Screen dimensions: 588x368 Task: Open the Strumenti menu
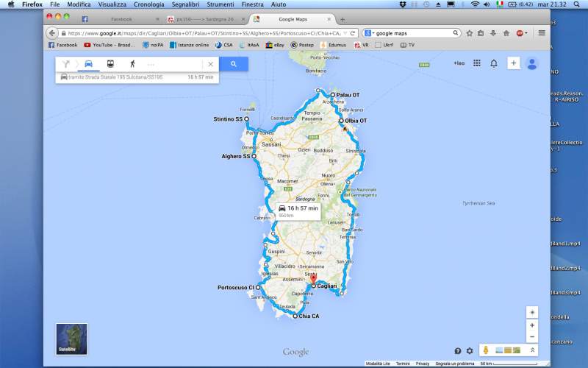[220, 4]
